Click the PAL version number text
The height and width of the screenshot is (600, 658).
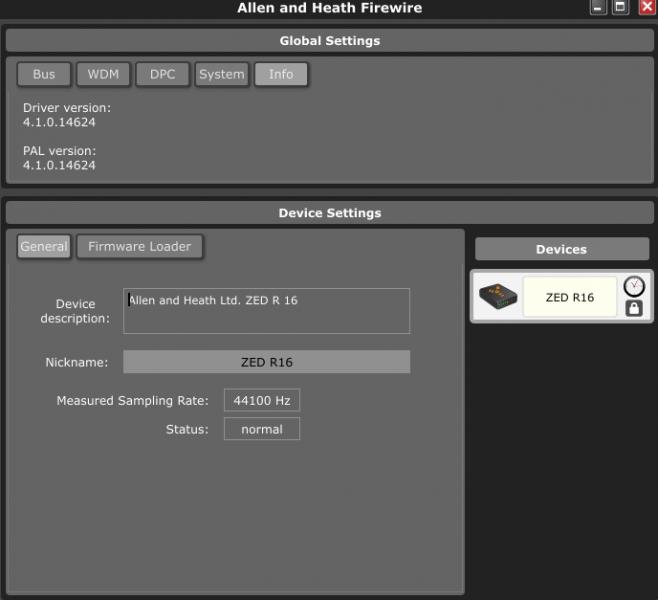point(59,165)
